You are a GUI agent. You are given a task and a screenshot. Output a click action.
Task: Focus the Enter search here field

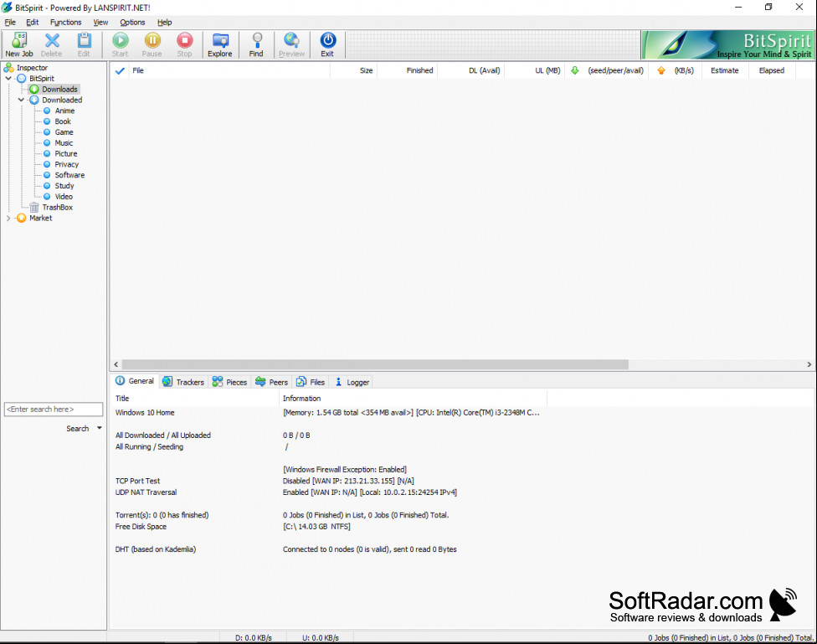54,410
